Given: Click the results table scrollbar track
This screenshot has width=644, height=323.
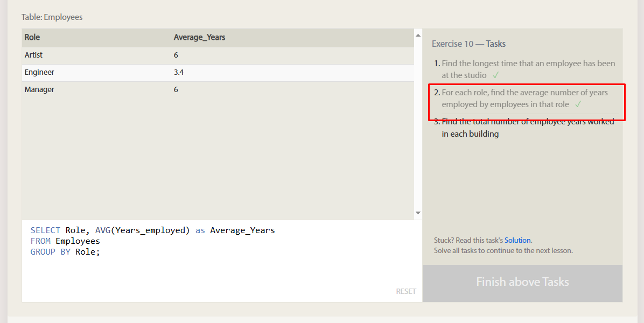Looking at the screenshot, I should pyautogui.click(x=418, y=124).
